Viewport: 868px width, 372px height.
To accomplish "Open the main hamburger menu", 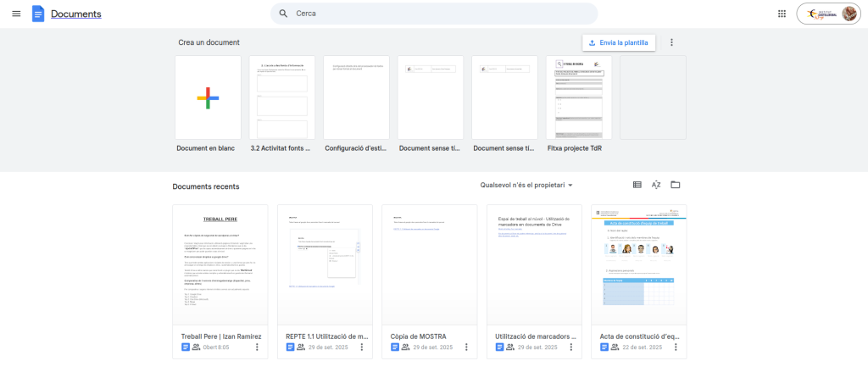I will click(x=16, y=14).
